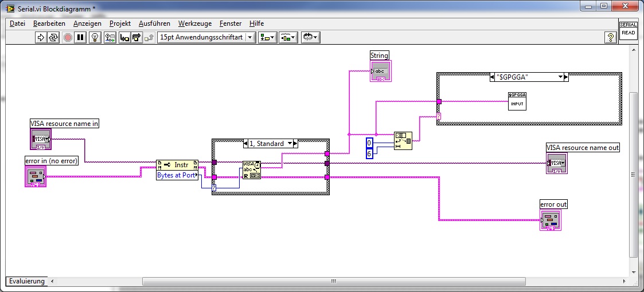Select the error in cluster terminal
Screen dimensions: 644x292
click(36, 176)
